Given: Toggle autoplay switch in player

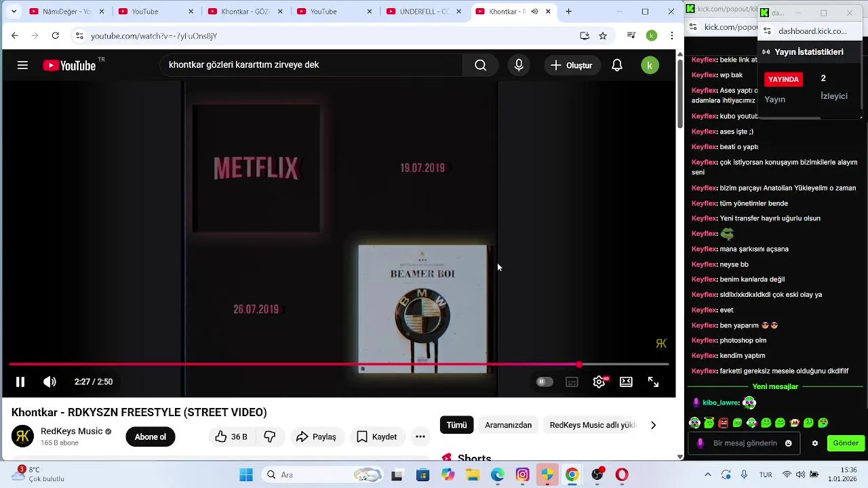Looking at the screenshot, I should pos(544,382).
